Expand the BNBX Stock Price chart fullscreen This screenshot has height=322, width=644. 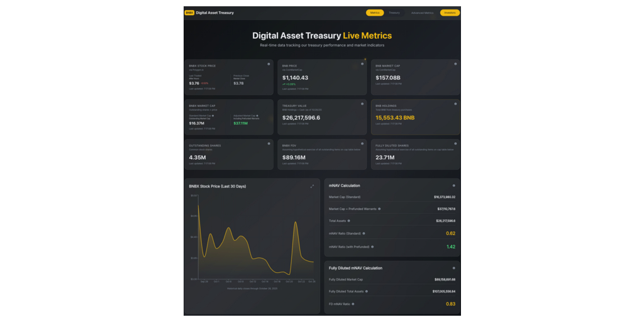(312, 186)
